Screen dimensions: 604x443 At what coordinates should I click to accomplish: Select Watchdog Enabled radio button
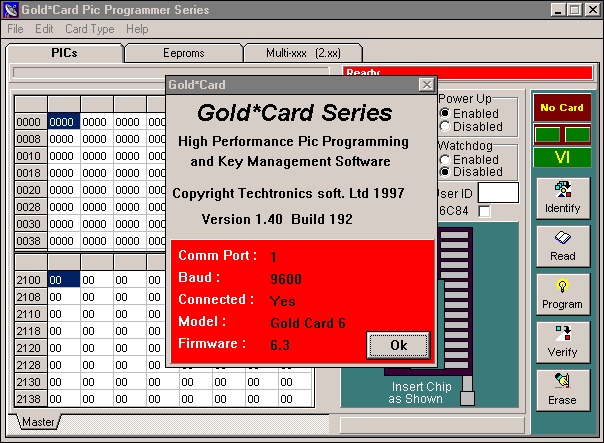pos(445,159)
